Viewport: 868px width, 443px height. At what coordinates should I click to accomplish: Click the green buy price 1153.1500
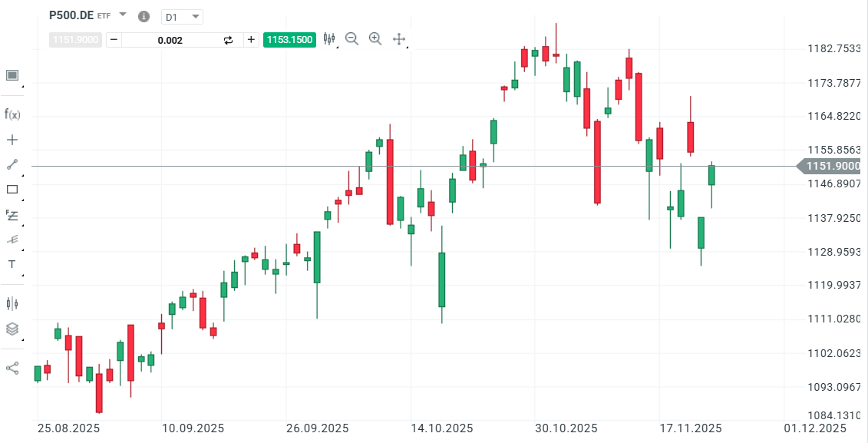(289, 40)
